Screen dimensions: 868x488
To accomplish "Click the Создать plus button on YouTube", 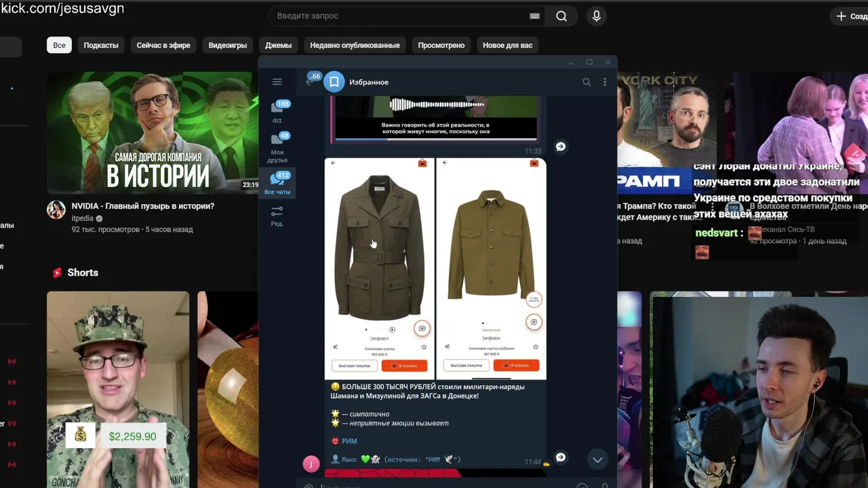I will [x=851, y=16].
